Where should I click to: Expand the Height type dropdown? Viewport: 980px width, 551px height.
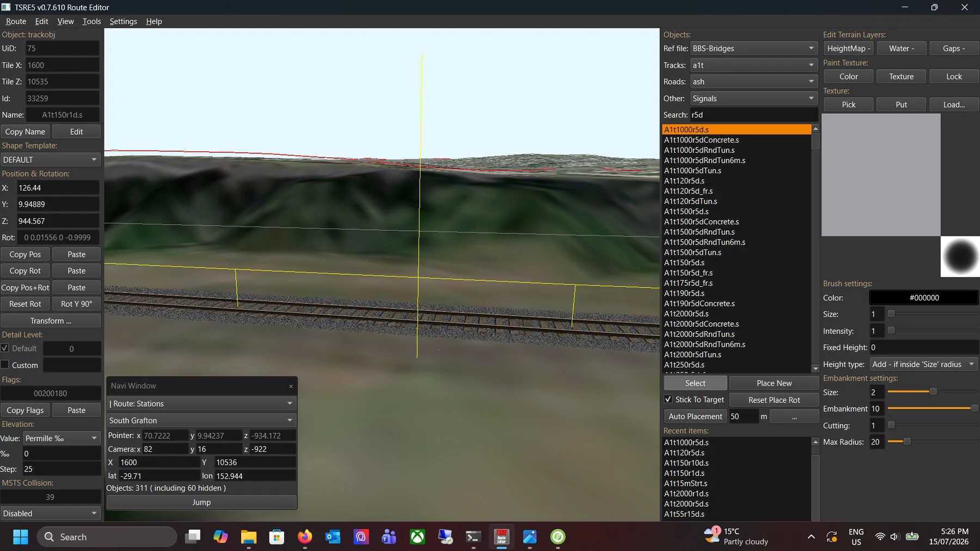click(x=923, y=364)
